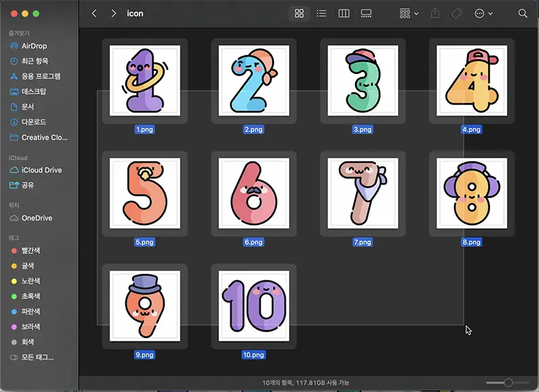This screenshot has height=392, width=539.
Task: Click the green zoom window button
Action: pos(36,13)
